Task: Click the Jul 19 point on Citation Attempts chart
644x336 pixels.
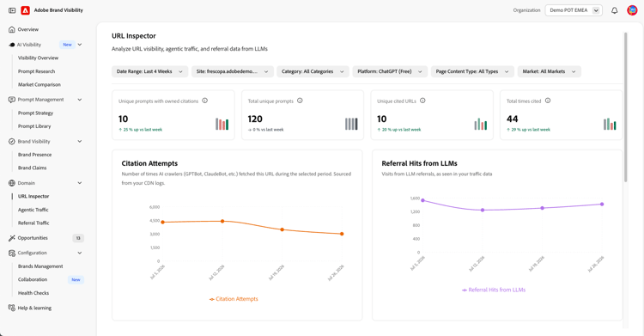Action: (x=283, y=229)
